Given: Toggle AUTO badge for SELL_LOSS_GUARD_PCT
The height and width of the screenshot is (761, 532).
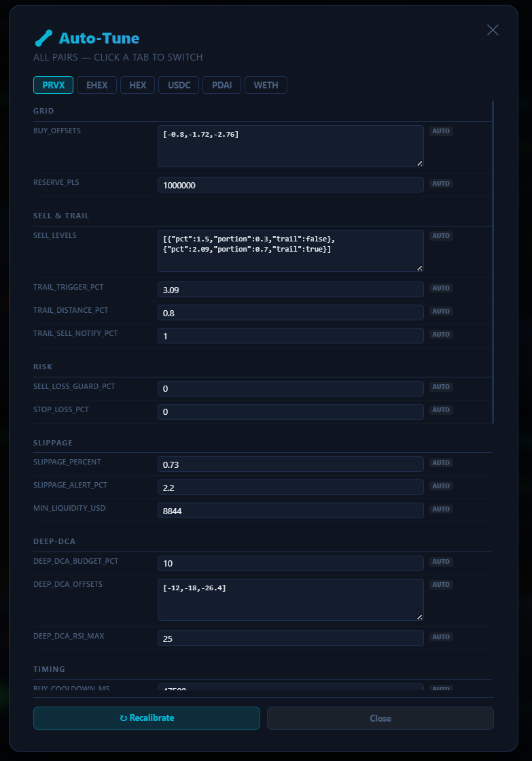Looking at the screenshot, I should click(x=441, y=387).
